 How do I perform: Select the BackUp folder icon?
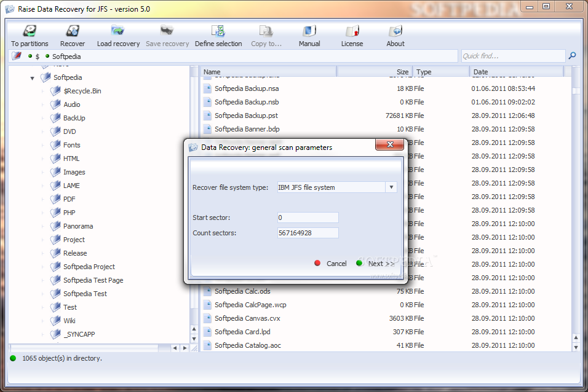click(x=55, y=118)
